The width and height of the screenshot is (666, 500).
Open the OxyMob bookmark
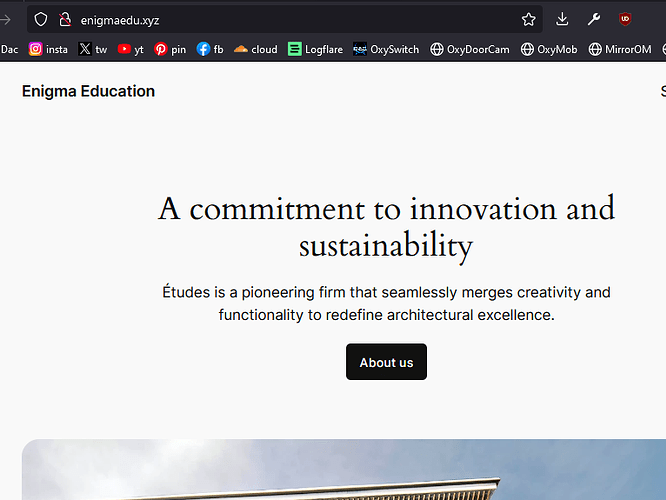point(549,49)
